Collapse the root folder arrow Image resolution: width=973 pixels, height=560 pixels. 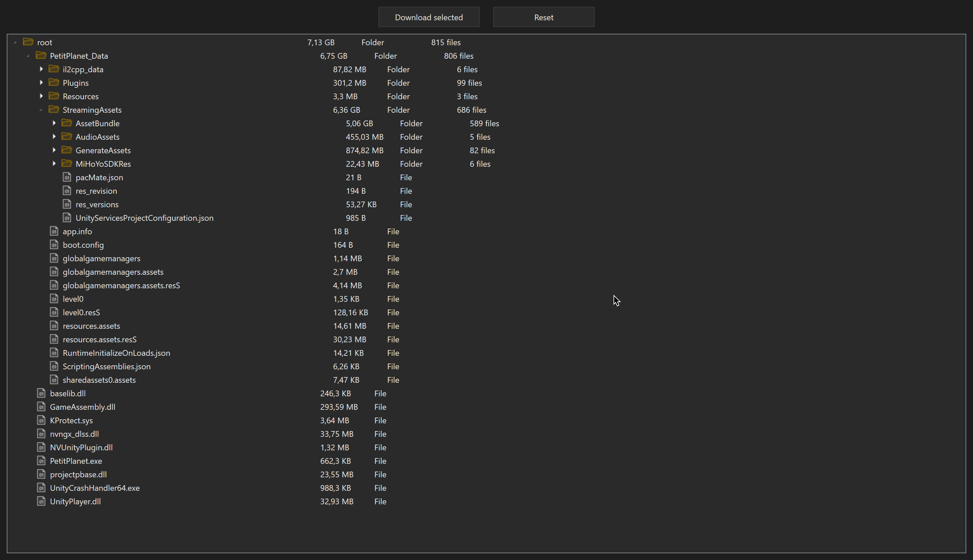[x=15, y=42]
